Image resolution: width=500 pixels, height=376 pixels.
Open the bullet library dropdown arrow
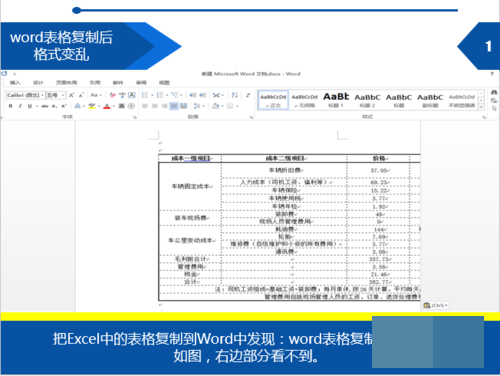tap(152, 95)
